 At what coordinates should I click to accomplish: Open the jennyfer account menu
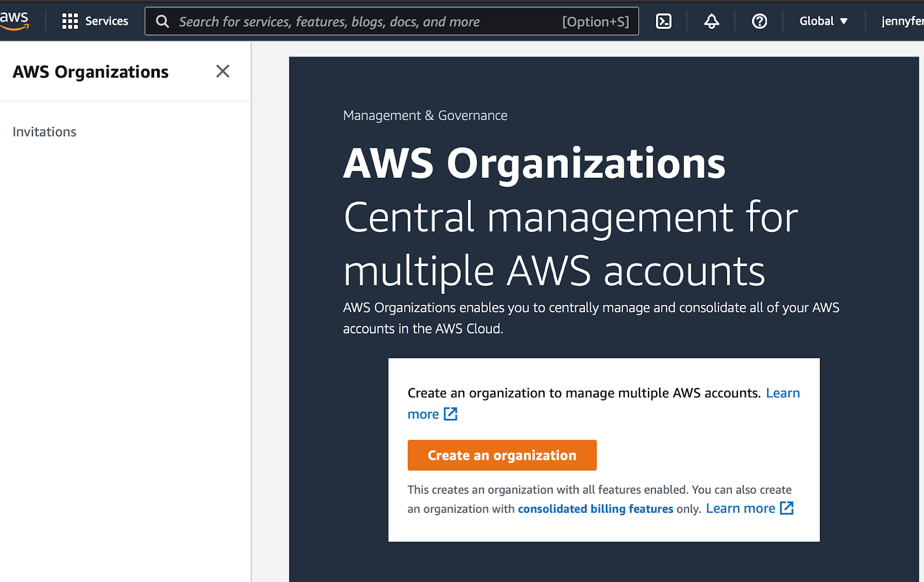click(x=902, y=21)
